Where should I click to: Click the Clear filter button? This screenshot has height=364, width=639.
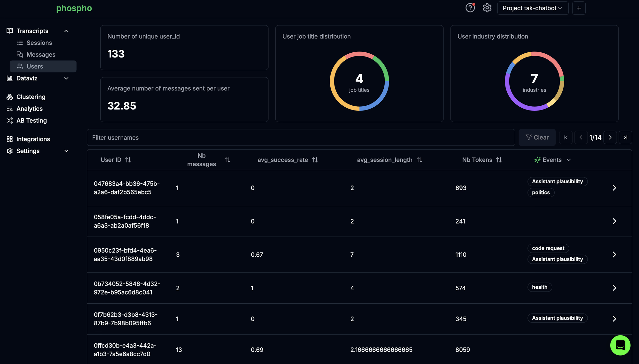[537, 138]
